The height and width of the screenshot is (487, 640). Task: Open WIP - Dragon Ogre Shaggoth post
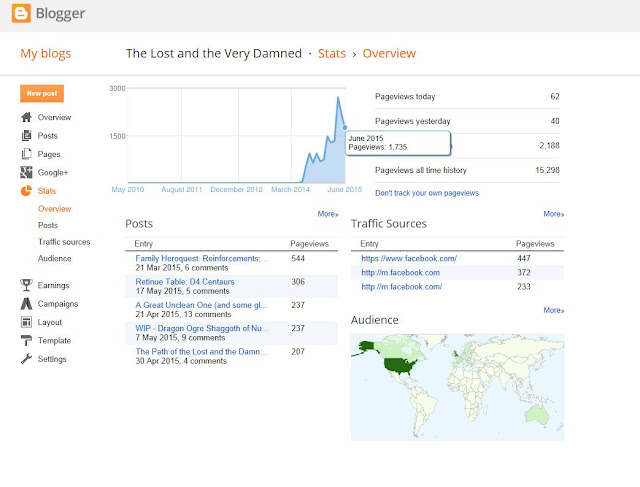click(x=202, y=328)
